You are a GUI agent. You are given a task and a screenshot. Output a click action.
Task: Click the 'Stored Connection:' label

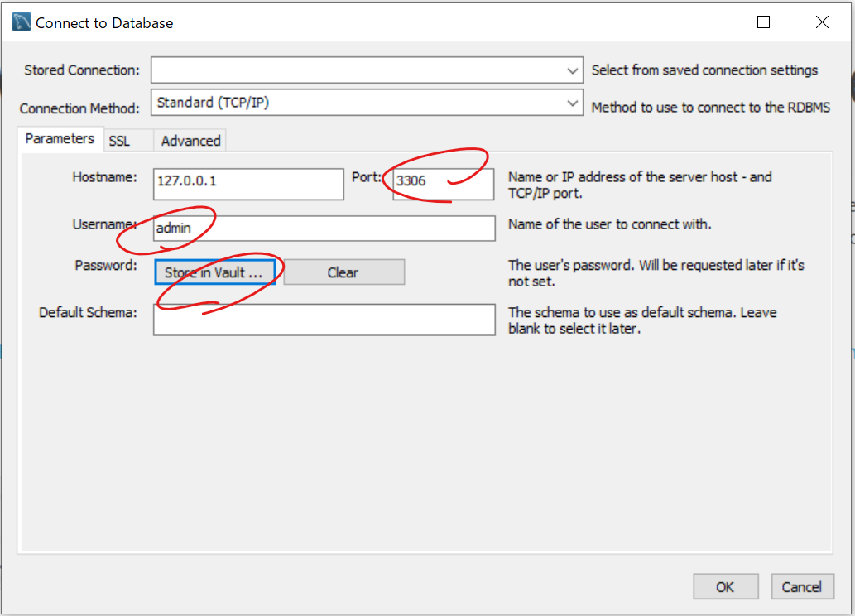tap(82, 70)
